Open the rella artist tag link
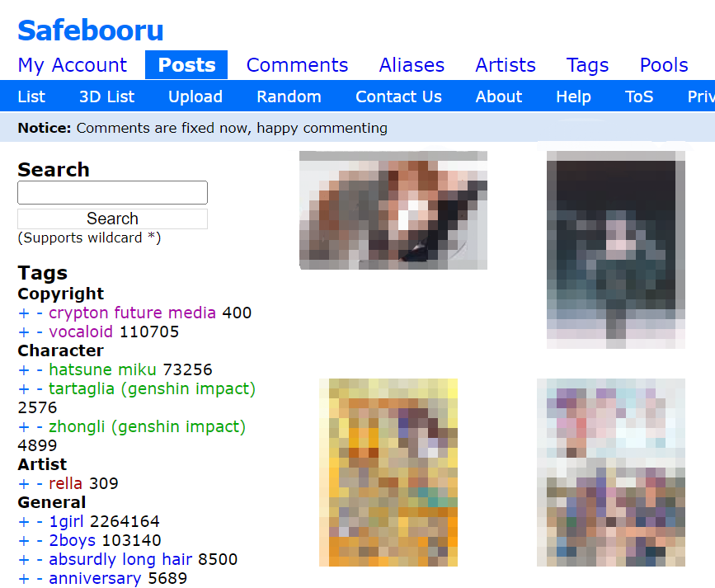Image resolution: width=715 pixels, height=588 pixels. [66, 483]
